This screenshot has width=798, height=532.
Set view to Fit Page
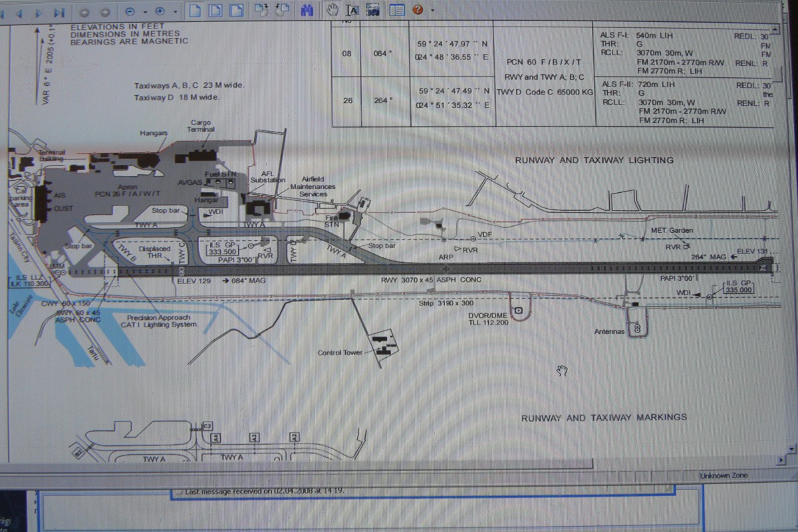pos(215,11)
